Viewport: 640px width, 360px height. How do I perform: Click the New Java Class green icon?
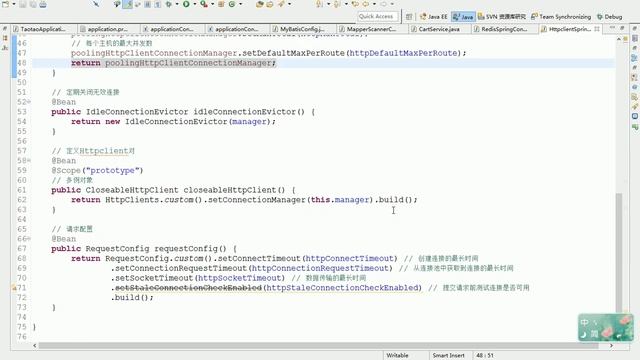231,4
